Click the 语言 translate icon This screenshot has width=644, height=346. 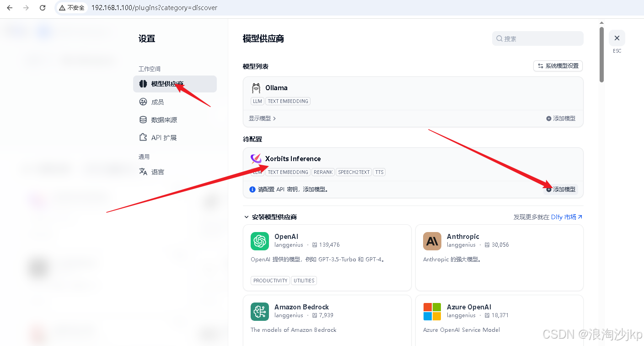pyautogui.click(x=143, y=172)
